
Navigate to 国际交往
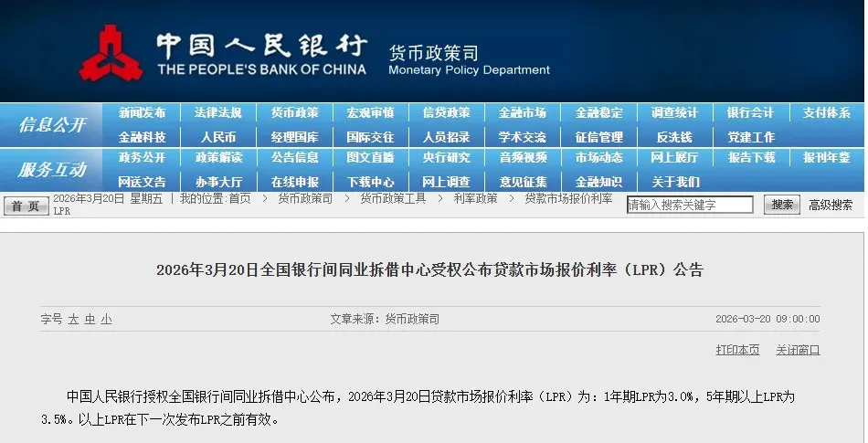[x=370, y=137]
